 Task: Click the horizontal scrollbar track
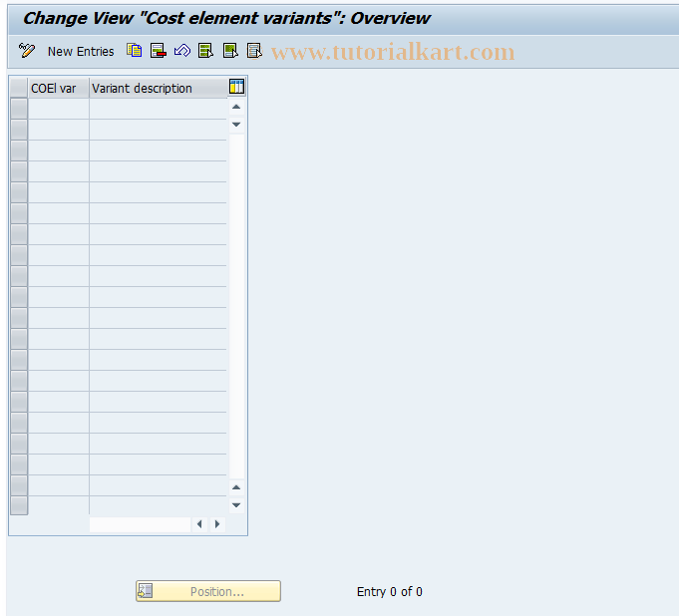[140, 524]
